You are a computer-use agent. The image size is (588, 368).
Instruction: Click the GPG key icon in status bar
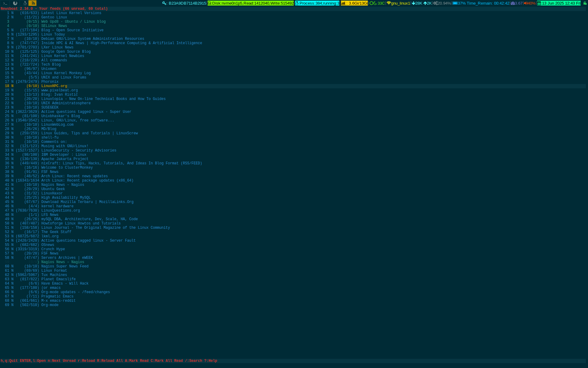pyautogui.click(x=164, y=3)
